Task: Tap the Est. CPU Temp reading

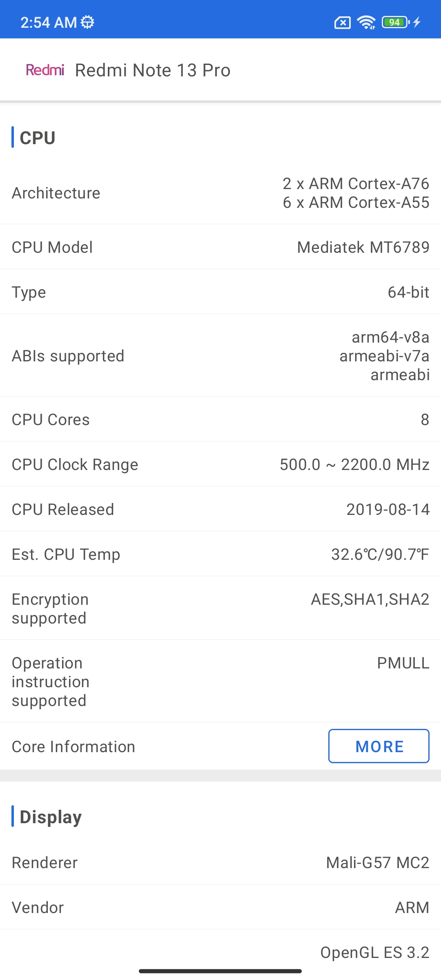Action: 380,554
